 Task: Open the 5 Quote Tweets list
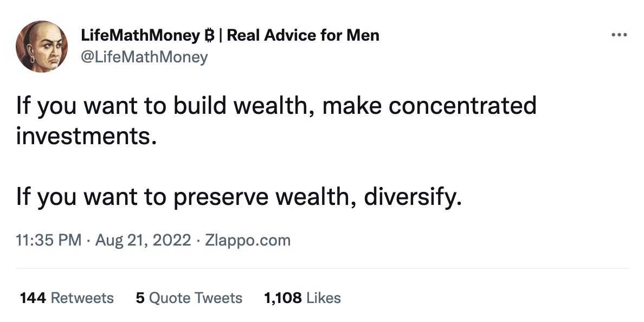coord(189,298)
